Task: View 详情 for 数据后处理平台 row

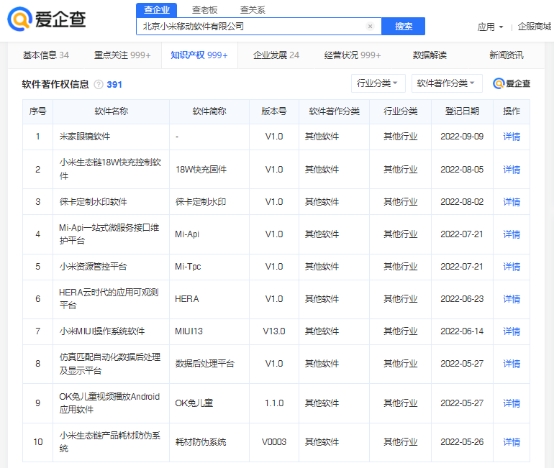Action: (x=511, y=364)
